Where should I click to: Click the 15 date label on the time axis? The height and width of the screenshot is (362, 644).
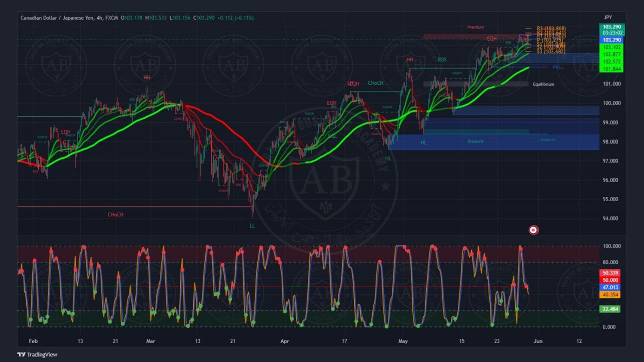click(462, 341)
